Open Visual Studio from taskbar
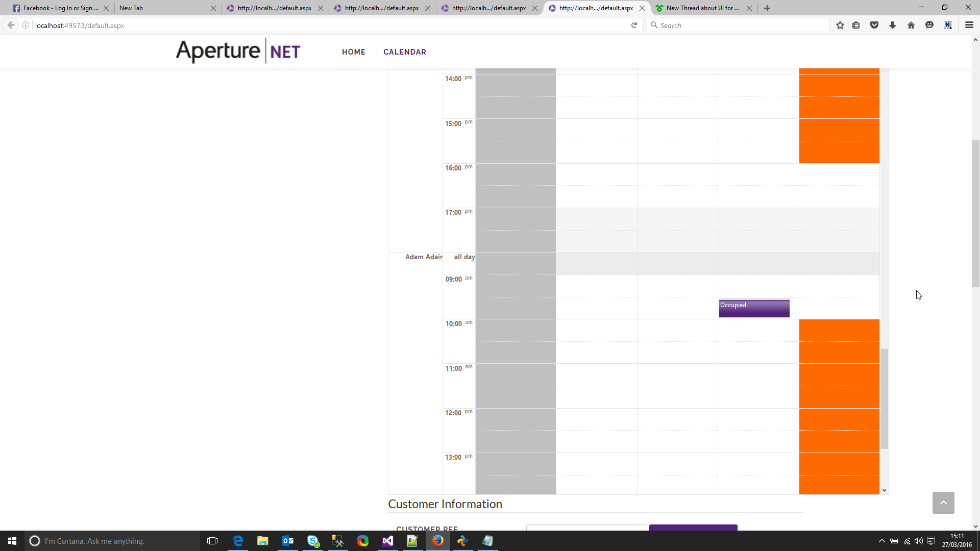980x551 pixels. pyautogui.click(x=388, y=541)
